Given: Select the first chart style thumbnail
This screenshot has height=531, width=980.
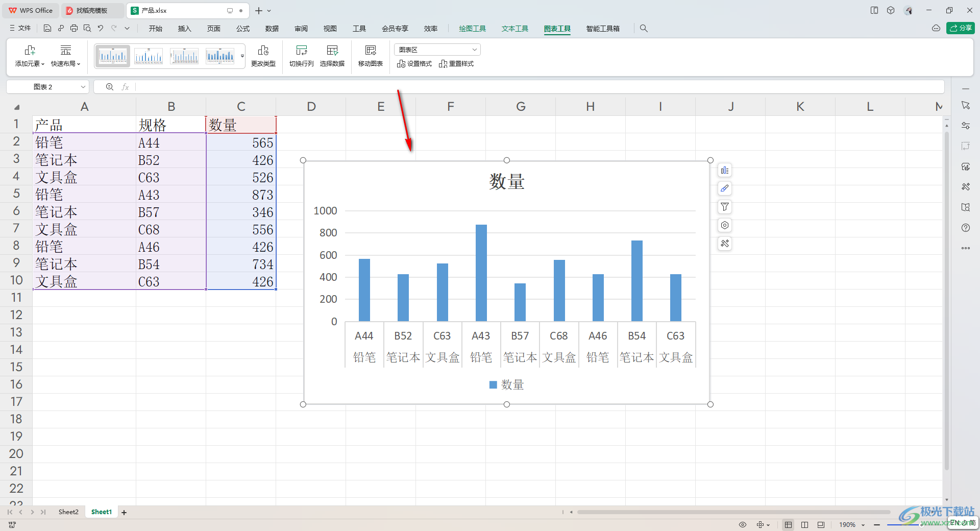Looking at the screenshot, I should [x=112, y=56].
